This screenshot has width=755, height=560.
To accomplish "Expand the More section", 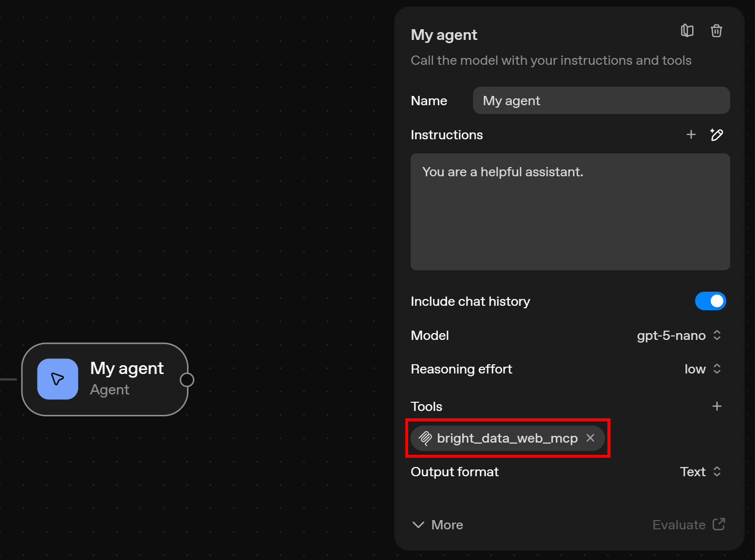I will coord(437,524).
